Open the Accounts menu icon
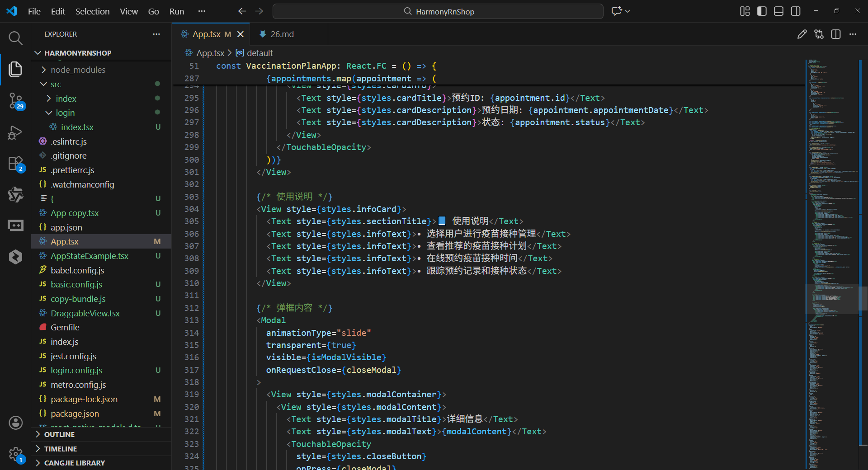868x470 pixels. point(15,423)
